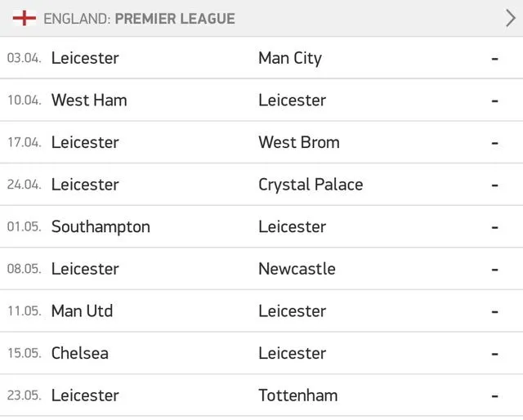Screen dimensions: 523x420
Task: Open Newcastle team name
Action: 297,269
